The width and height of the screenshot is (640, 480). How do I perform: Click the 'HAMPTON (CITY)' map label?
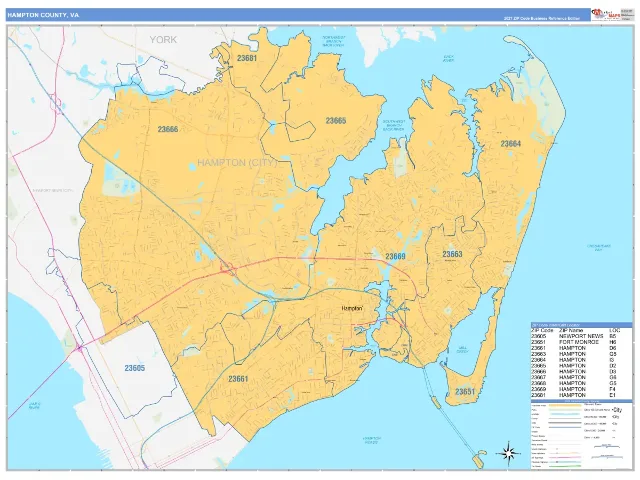click(238, 163)
